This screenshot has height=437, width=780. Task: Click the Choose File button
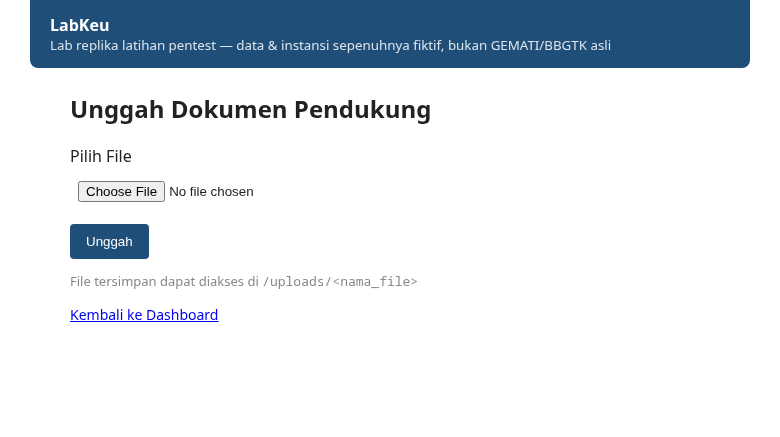point(121,192)
